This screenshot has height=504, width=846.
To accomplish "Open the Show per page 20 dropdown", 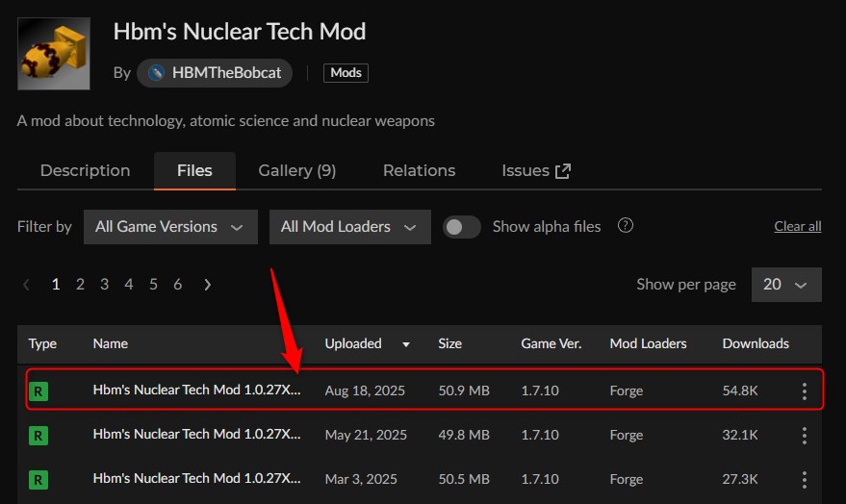I will coord(786,285).
